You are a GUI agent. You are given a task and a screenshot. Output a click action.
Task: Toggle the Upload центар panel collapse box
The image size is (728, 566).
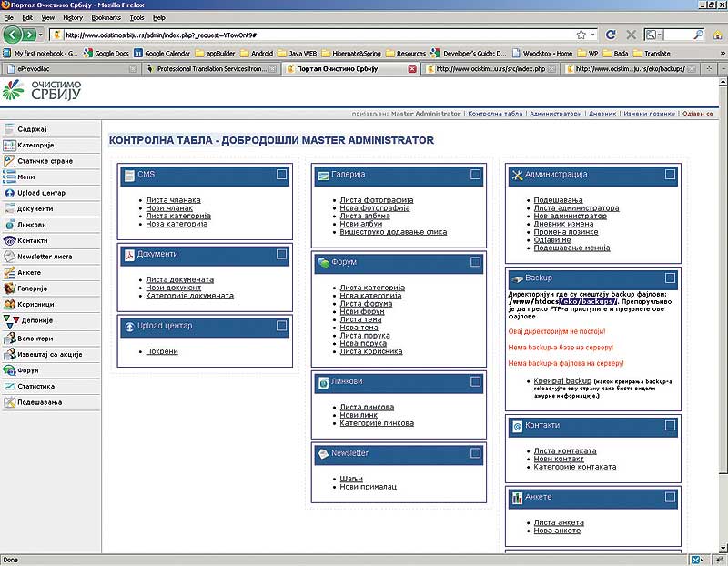coord(281,326)
